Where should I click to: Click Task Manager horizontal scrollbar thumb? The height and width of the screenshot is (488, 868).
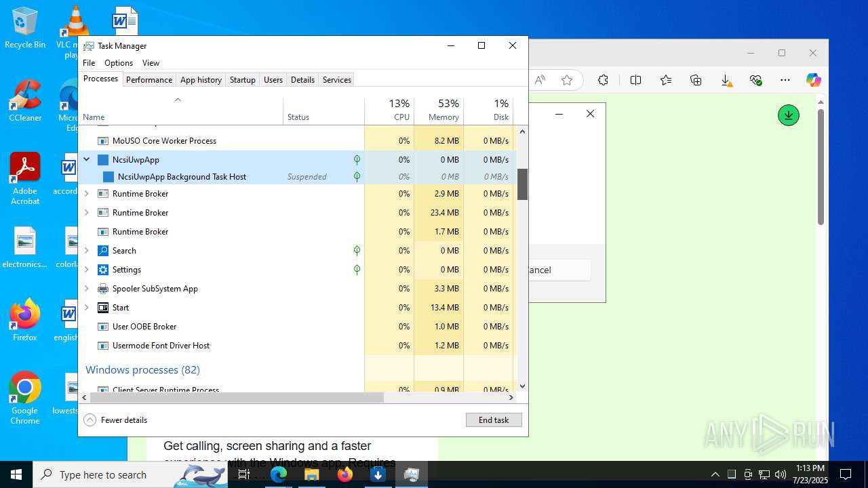tap(237, 398)
